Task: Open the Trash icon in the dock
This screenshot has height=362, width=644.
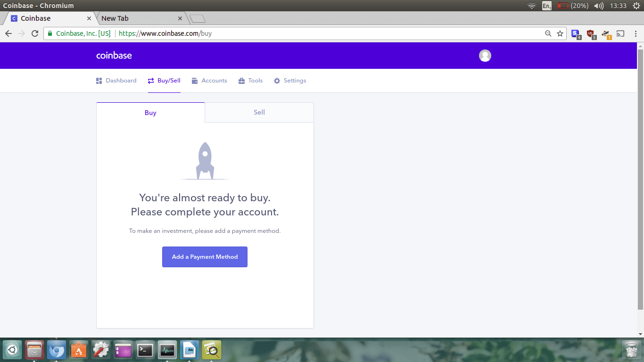Action: [631, 350]
